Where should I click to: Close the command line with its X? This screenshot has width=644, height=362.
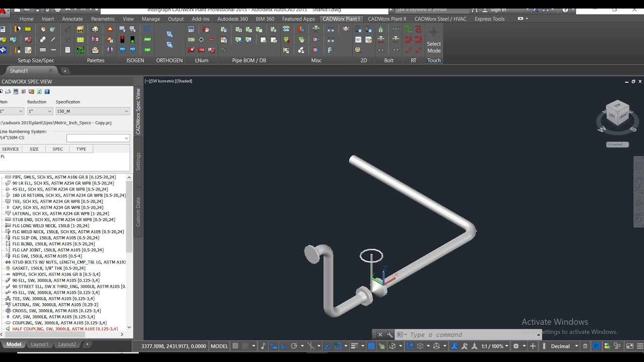click(x=380, y=334)
